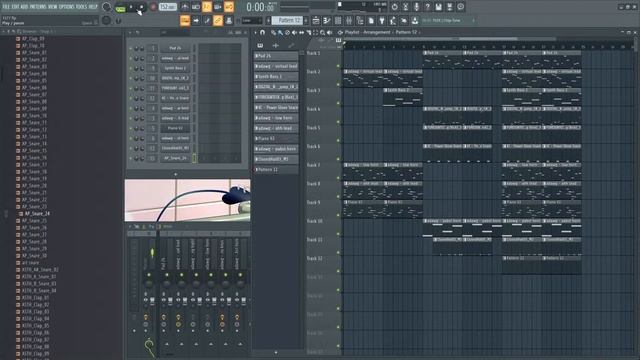Toggle the metronome icon in top toolbar

[185, 7]
